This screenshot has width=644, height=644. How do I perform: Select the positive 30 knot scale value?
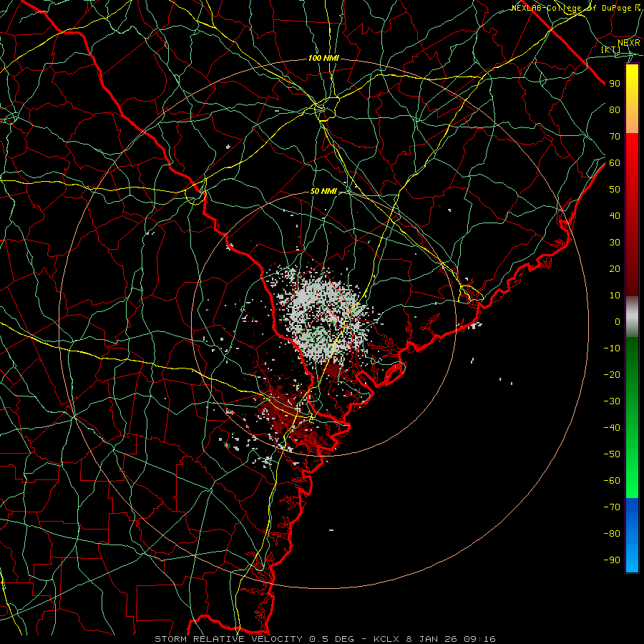point(615,243)
